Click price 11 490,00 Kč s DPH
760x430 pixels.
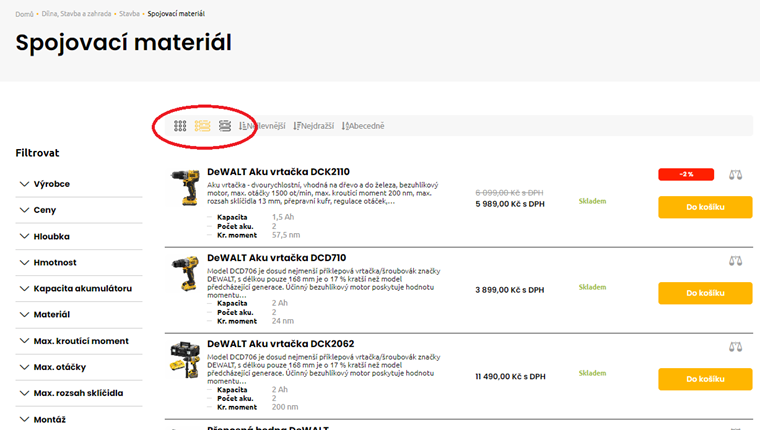click(x=510, y=376)
